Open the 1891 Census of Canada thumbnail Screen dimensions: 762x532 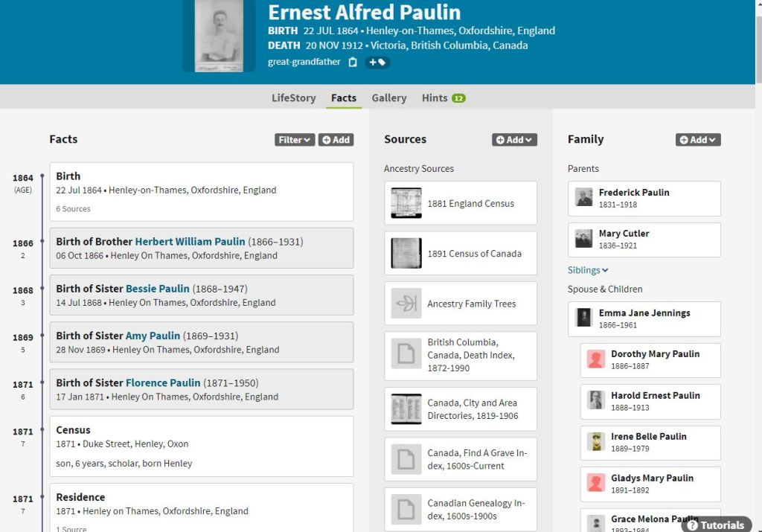pyautogui.click(x=406, y=254)
